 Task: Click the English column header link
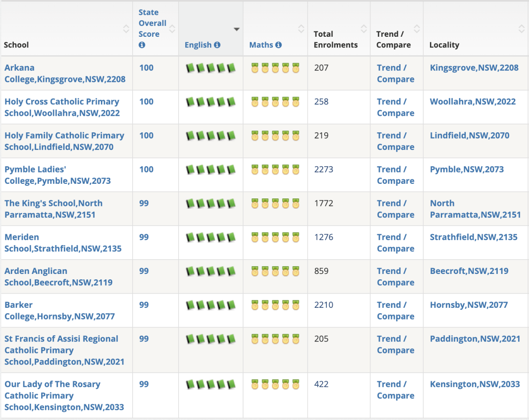(198, 45)
